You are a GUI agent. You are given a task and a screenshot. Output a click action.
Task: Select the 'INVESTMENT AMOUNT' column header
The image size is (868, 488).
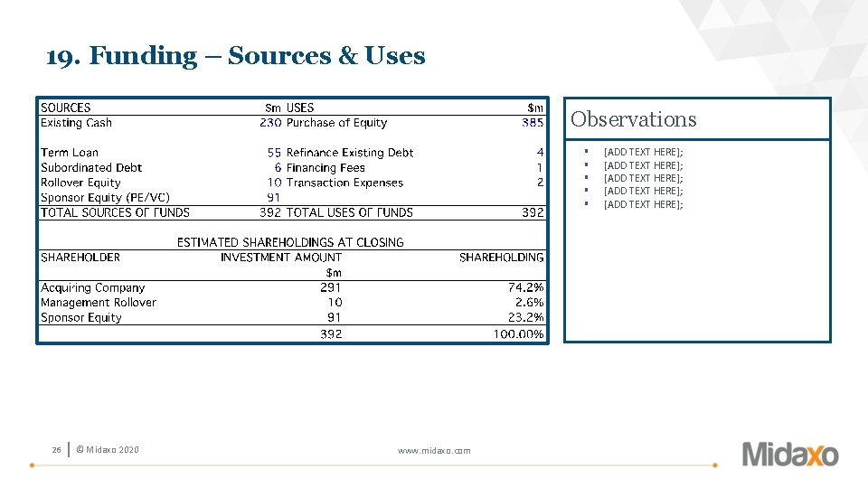(x=281, y=258)
